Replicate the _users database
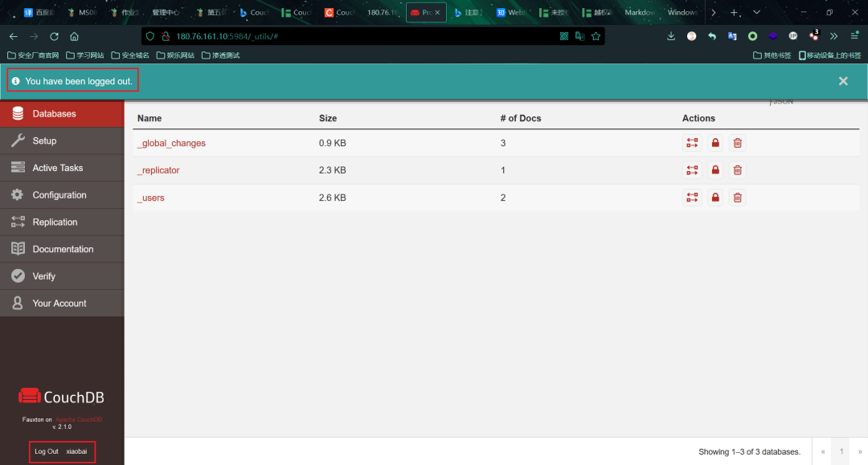The height and width of the screenshot is (465, 868). click(692, 198)
